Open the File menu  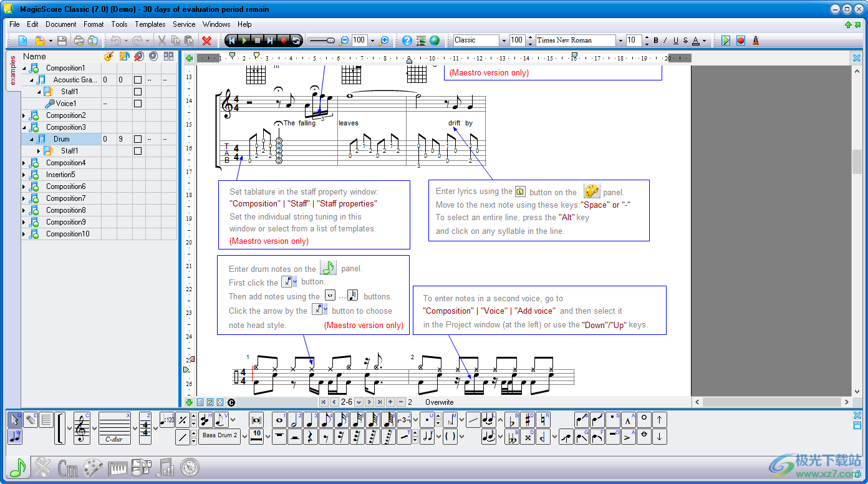pos(14,24)
